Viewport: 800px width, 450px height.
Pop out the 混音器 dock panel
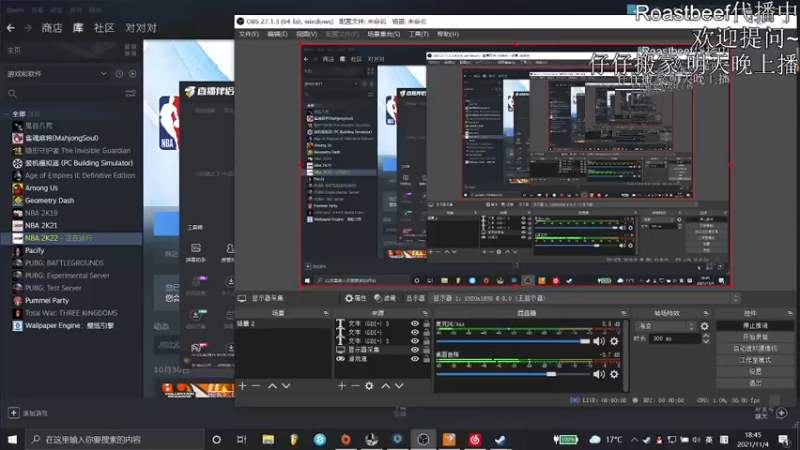point(623,313)
